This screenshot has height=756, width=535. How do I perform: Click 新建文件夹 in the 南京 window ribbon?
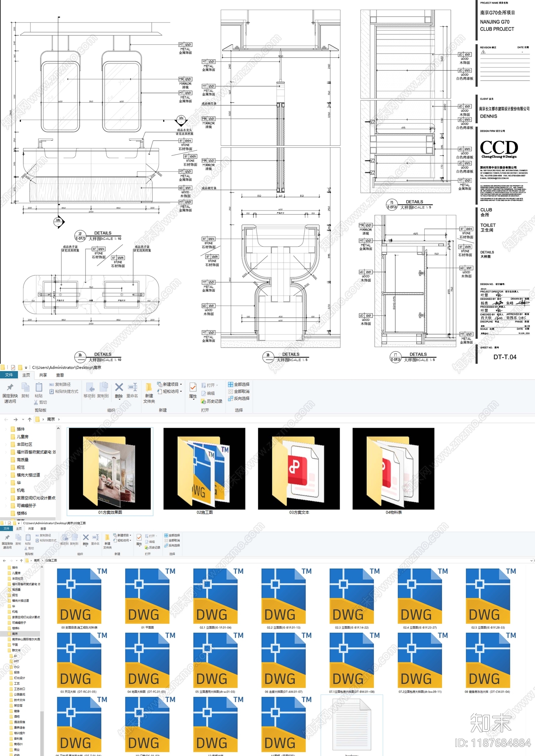click(x=149, y=393)
